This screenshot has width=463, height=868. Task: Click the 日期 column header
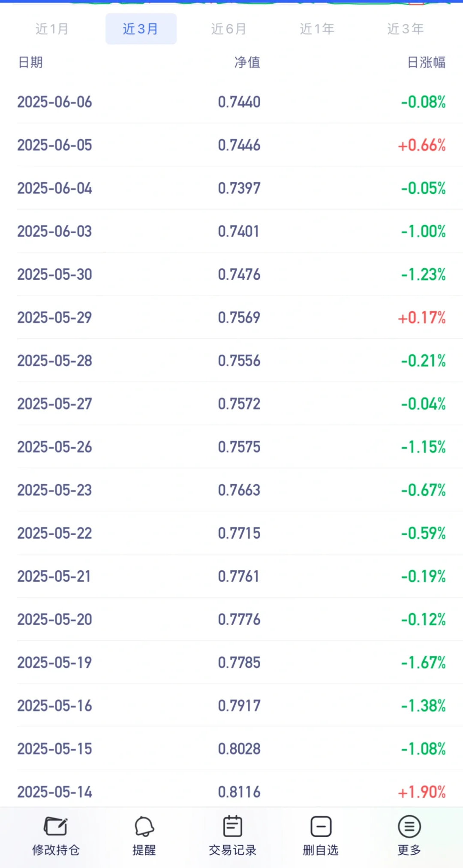point(30,62)
